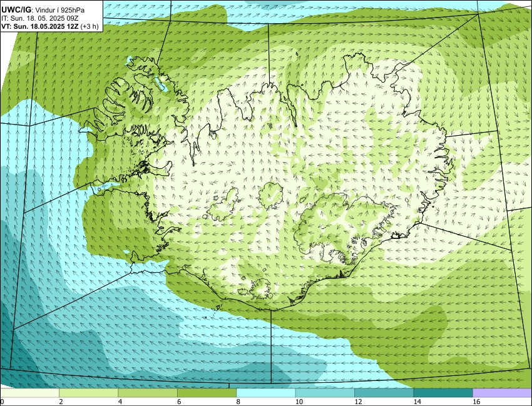Click the light green 2–4 legend swatch
The image size is (532, 406).
[88, 393]
